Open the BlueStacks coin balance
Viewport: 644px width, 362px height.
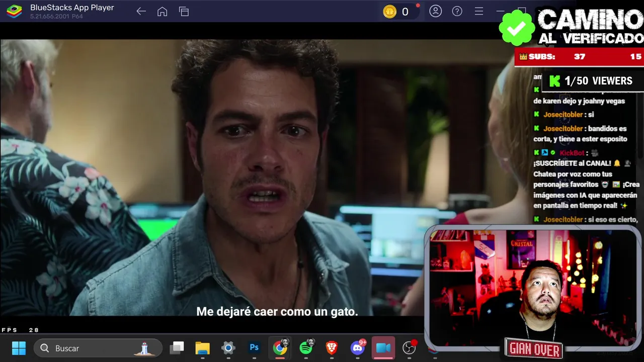tap(396, 12)
